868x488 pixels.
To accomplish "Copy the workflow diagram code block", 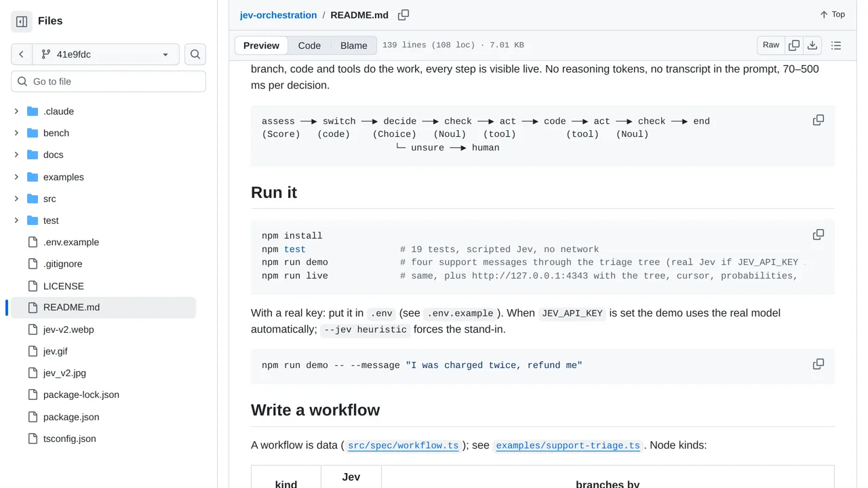I will point(818,120).
